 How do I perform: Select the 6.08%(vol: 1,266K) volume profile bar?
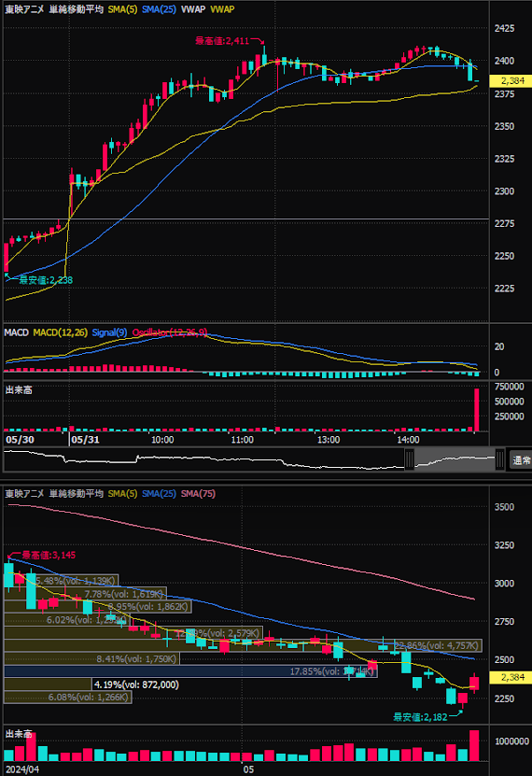(68, 698)
